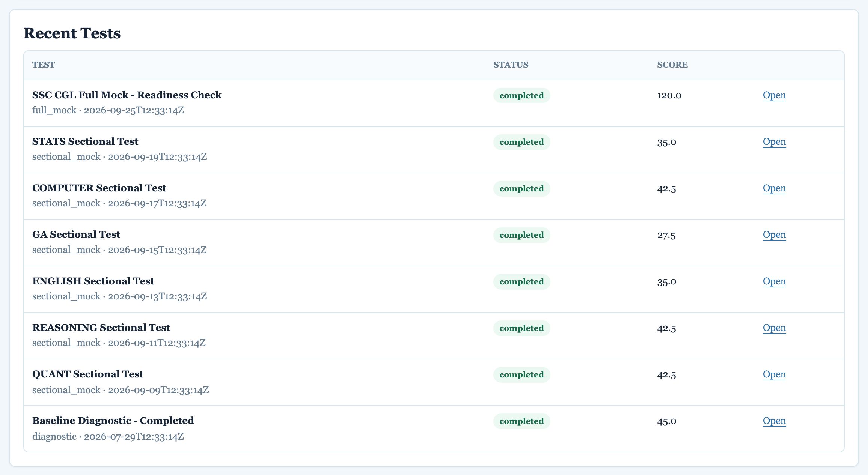Viewport: 868px width, 475px height.
Task: Click the diagnostic 2026-07-29 timestamp line
Action: [x=108, y=437]
